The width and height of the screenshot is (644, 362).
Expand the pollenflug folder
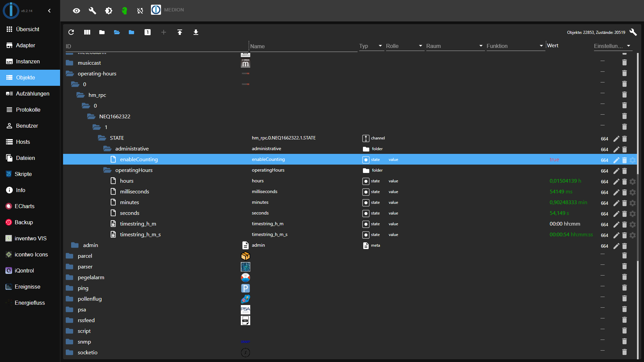click(69, 299)
